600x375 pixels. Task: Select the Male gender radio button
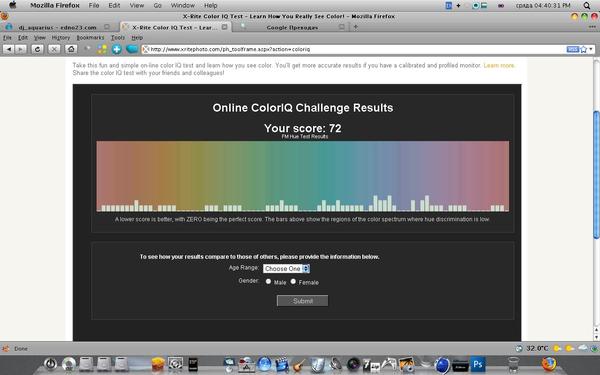pyautogui.click(x=268, y=281)
